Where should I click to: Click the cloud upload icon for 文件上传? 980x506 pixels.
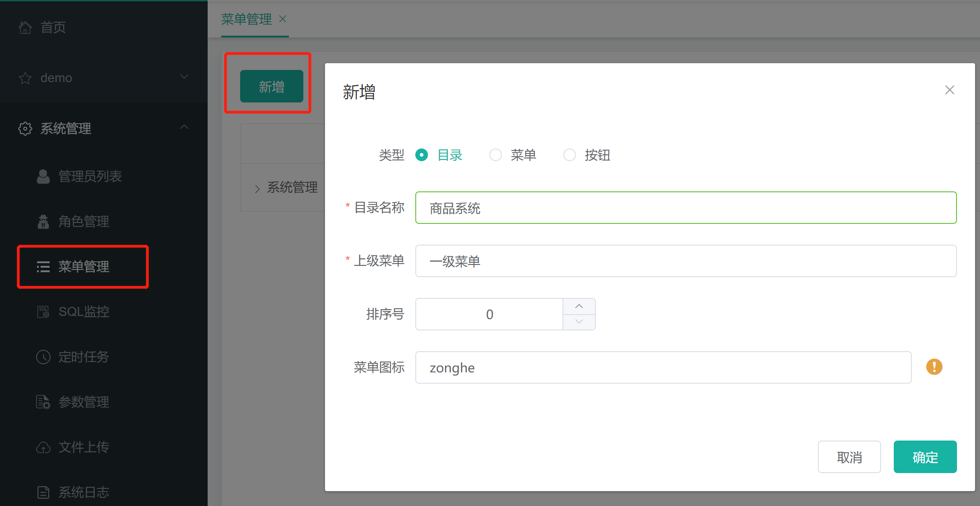pos(43,447)
